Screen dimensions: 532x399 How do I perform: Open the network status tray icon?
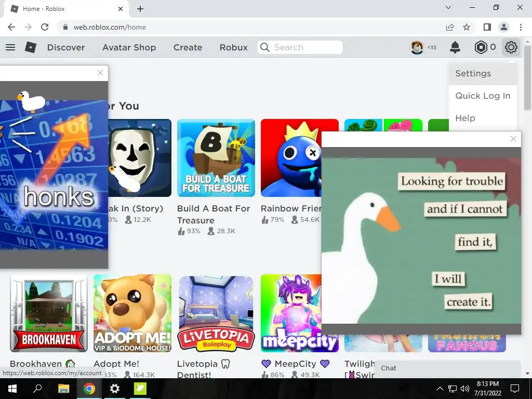pos(453,389)
